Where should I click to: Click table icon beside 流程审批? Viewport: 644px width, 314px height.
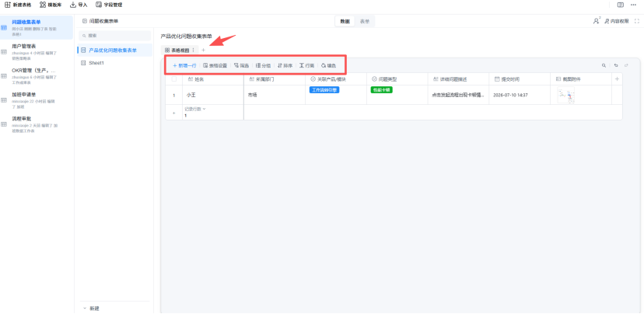(4, 124)
